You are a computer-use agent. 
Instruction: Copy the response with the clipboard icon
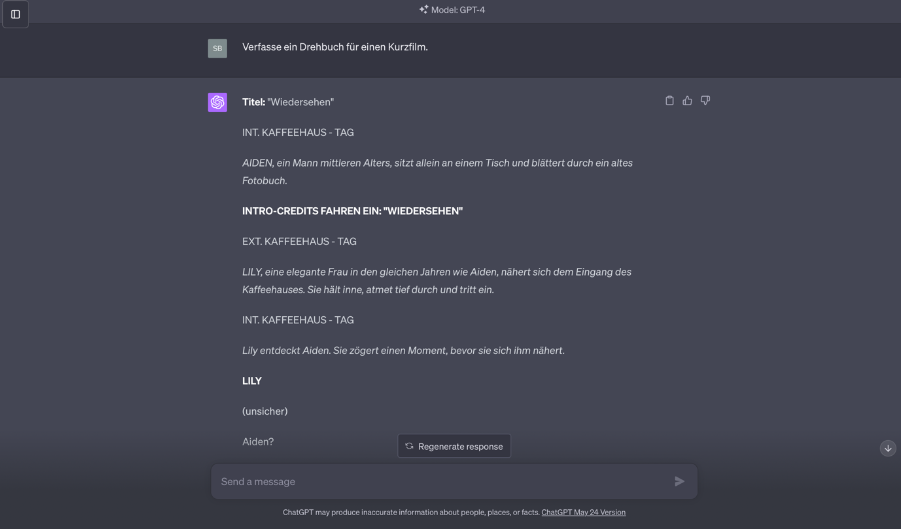pos(670,100)
